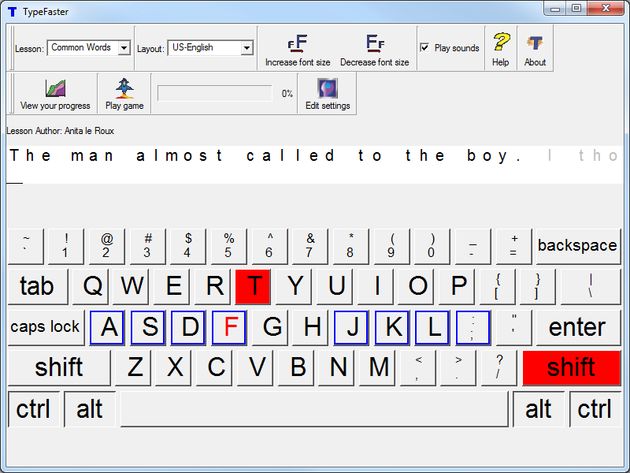Click the tilde backtick key

(x=26, y=246)
